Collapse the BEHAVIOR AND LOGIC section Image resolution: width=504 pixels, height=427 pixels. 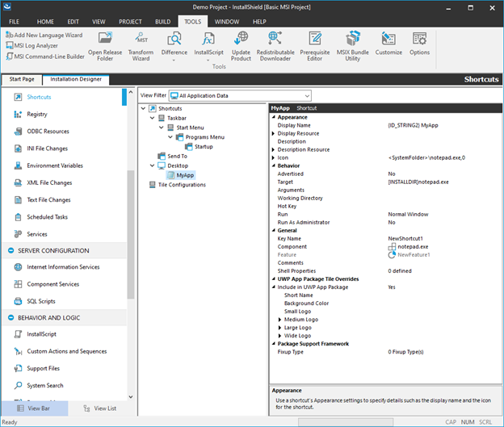click(x=11, y=318)
